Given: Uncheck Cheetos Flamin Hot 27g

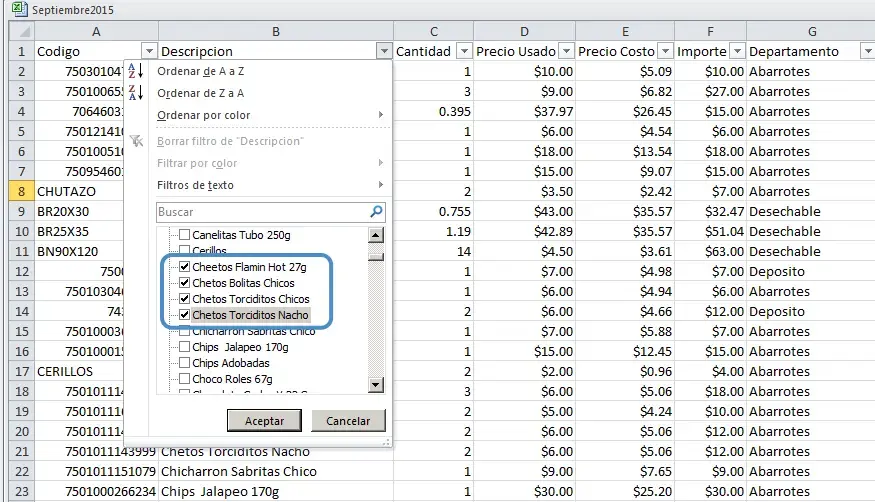Looking at the screenshot, I should (x=184, y=267).
